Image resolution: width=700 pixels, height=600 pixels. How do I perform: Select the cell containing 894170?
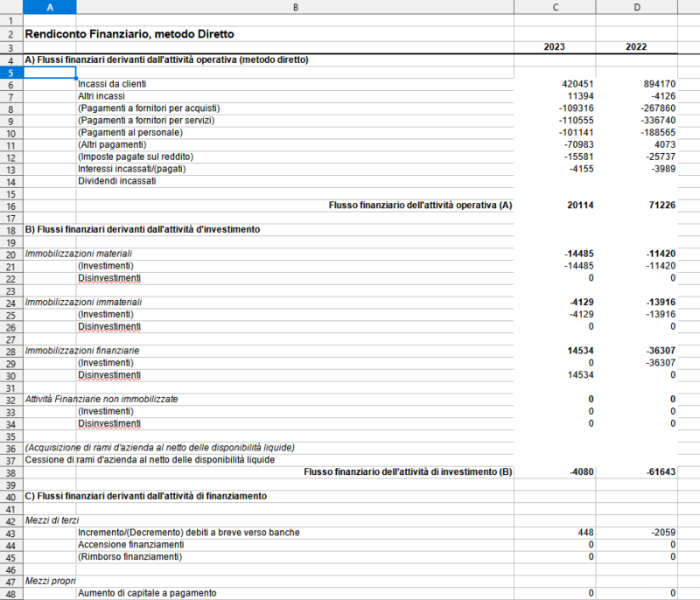(x=637, y=84)
